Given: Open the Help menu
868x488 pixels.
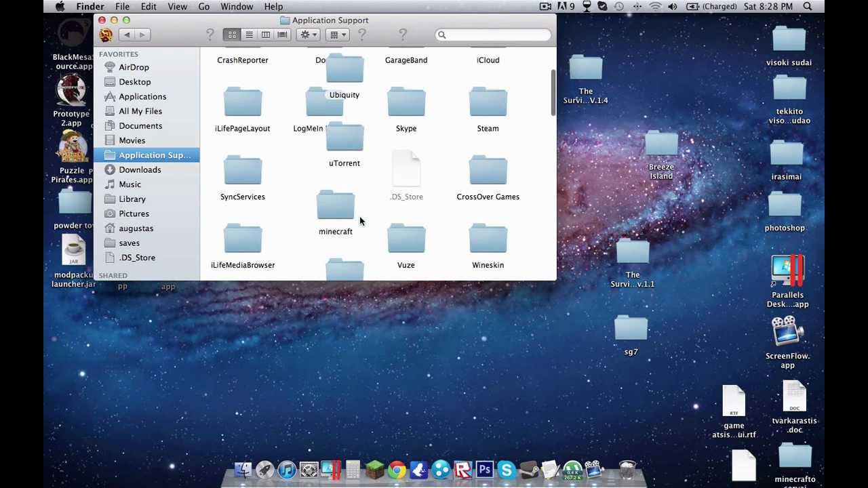Looking at the screenshot, I should [273, 7].
